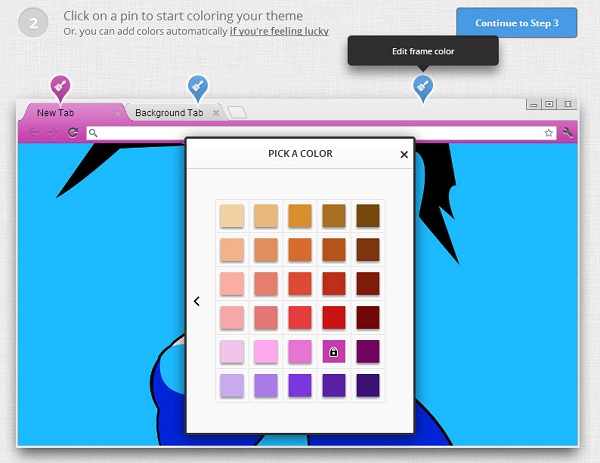
Task: Click the bookmark star icon in address bar
Action: click(548, 132)
